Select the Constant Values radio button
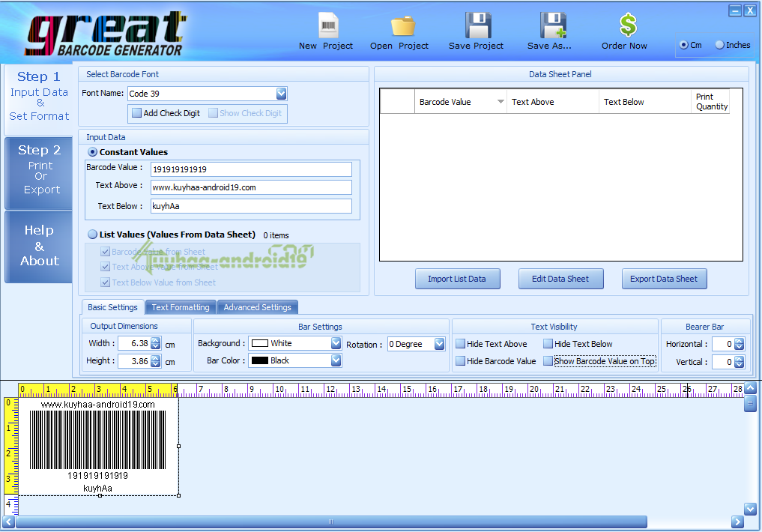This screenshot has width=762, height=532. pyautogui.click(x=92, y=152)
